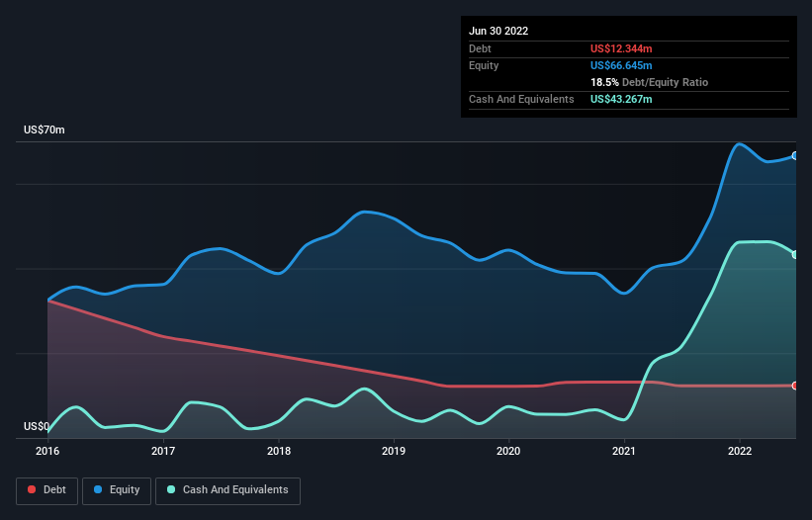Click the 2017 x-axis label
812x520 pixels.
[x=163, y=451]
